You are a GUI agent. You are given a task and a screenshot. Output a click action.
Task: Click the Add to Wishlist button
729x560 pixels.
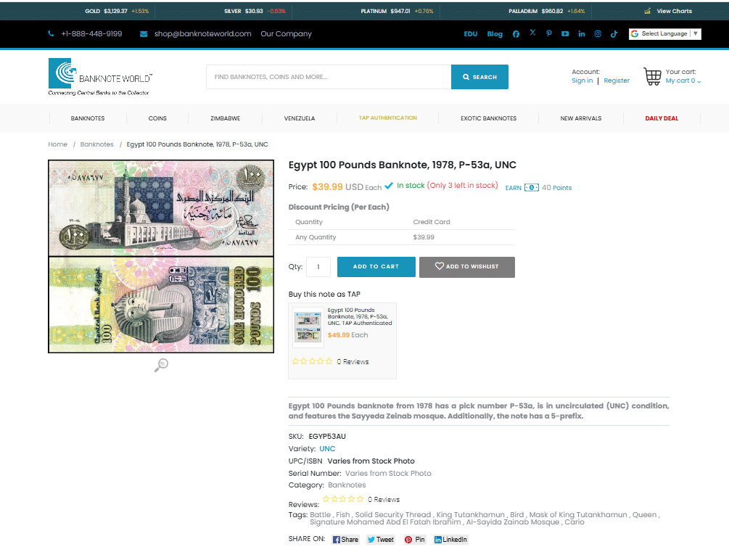pyautogui.click(x=467, y=267)
